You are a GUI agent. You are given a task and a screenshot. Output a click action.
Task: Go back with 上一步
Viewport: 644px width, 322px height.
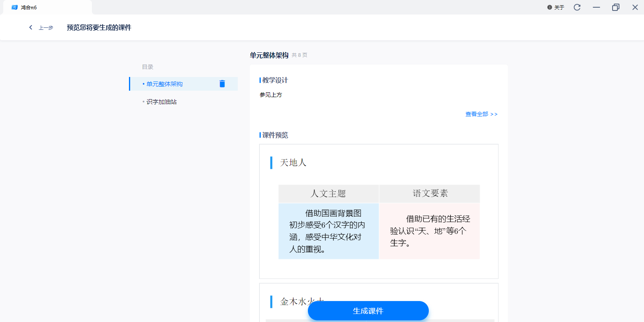pos(46,28)
